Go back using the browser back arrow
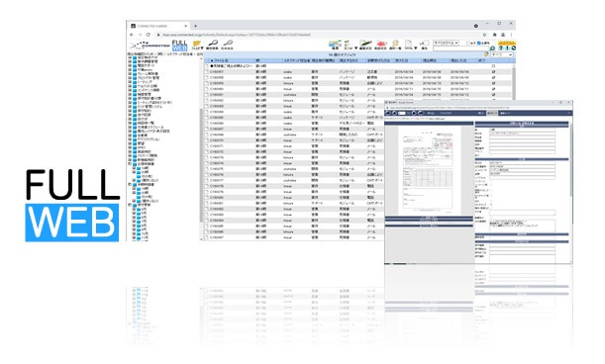 tap(133, 35)
